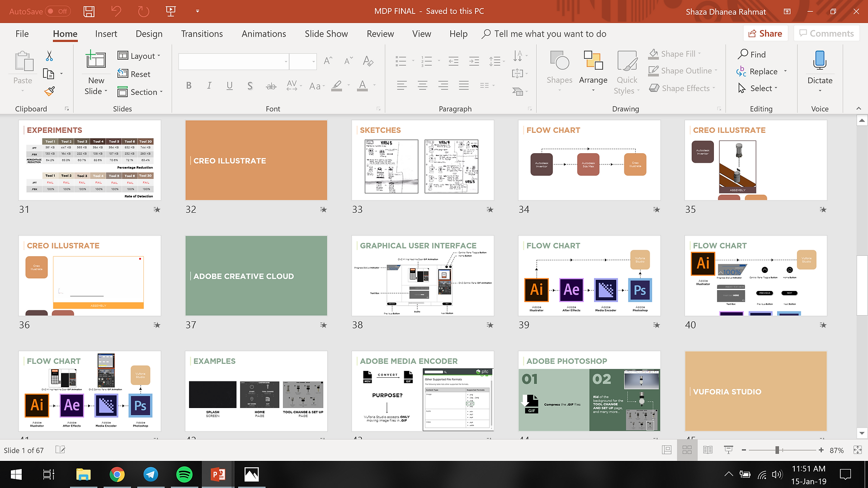Click the Copy icon in Clipboard group
Viewport: 868px width, 488px height.
[48, 74]
